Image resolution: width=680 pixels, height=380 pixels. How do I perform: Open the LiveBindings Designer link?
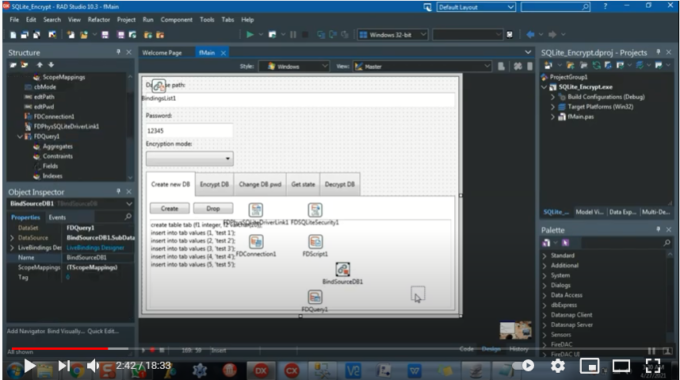pyautogui.click(x=95, y=248)
